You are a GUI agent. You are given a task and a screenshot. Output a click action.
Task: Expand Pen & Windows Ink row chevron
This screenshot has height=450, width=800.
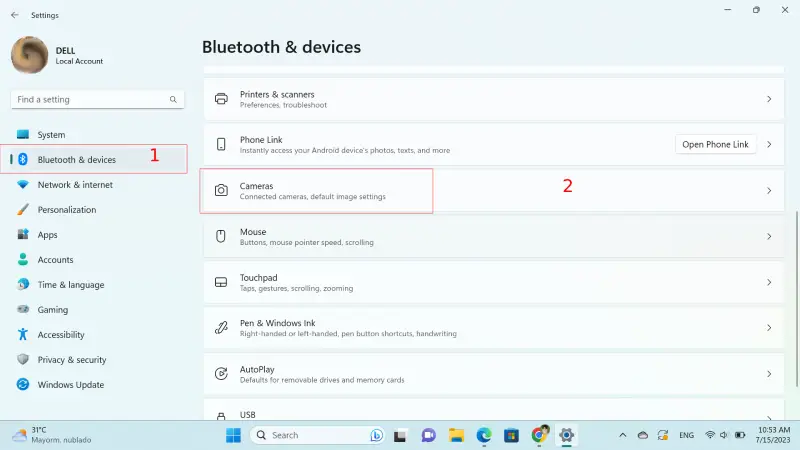(x=769, y=328)
